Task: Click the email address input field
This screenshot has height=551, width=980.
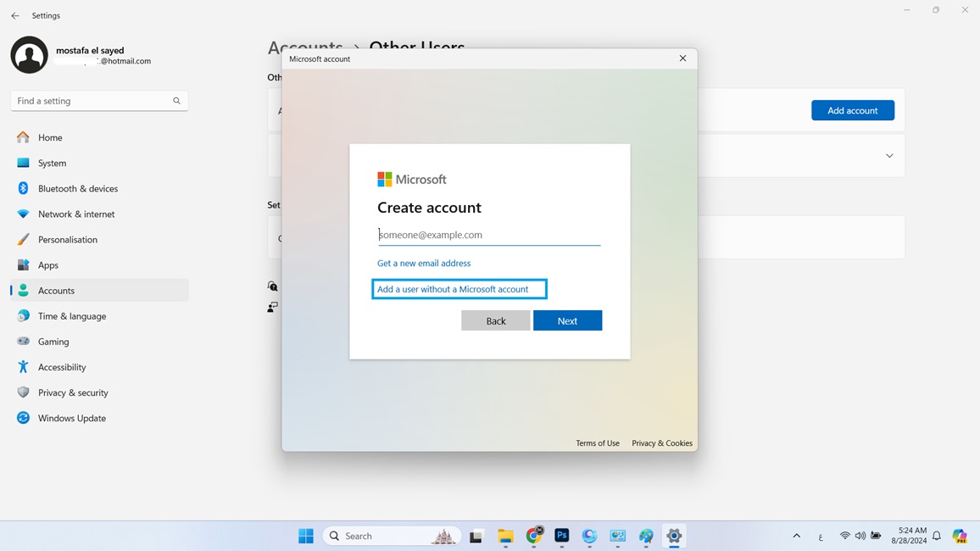Action: click(x=489, y=235)
